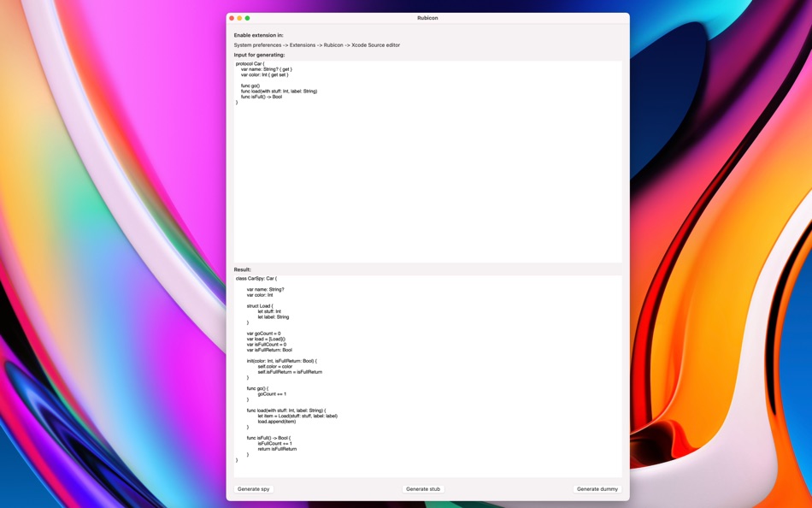
Task: Minimize Rubicon using the yellow button
Action: click(239, 18)
